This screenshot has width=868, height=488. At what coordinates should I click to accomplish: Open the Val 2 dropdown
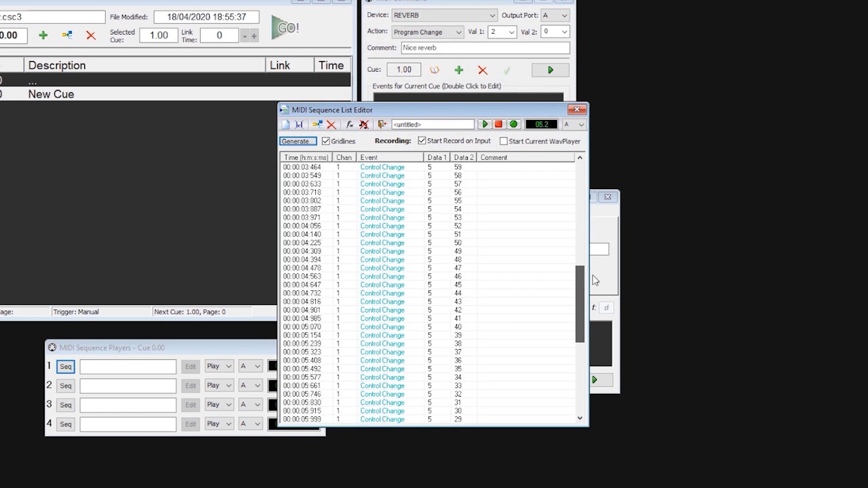(x=555, y=32)
